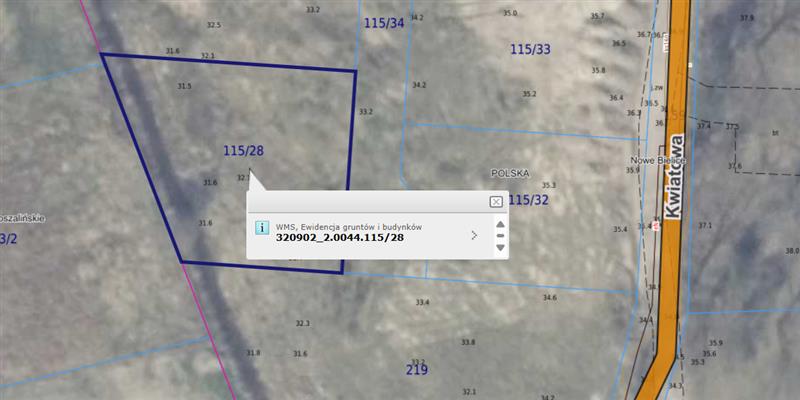800x400 pixels.
Task: Click the POLSKA map label
Action: coord(508,173)
